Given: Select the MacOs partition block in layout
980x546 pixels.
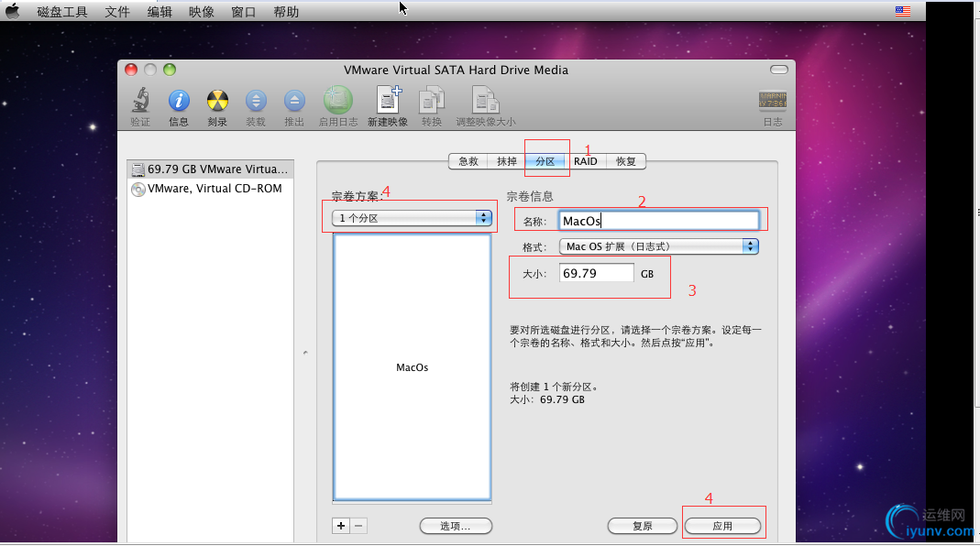Looking at the screenshot, I should [412, 367].
